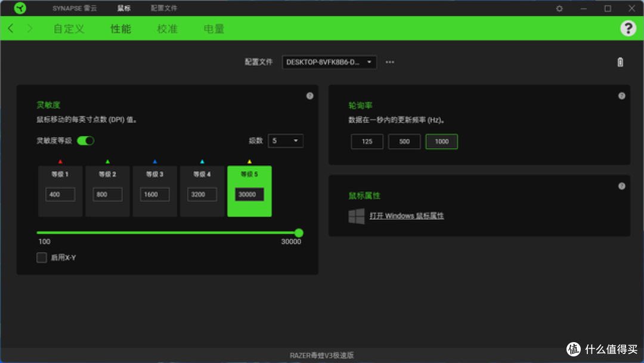Click the 400 DPI input field
Screen dimensions: 644x363
tap(60, 195)
